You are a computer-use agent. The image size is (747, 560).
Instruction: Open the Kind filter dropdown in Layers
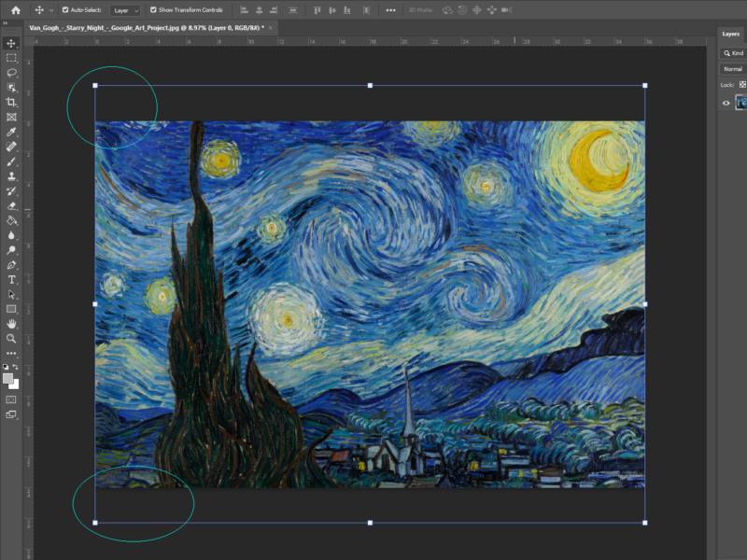[x=733, y=53]
